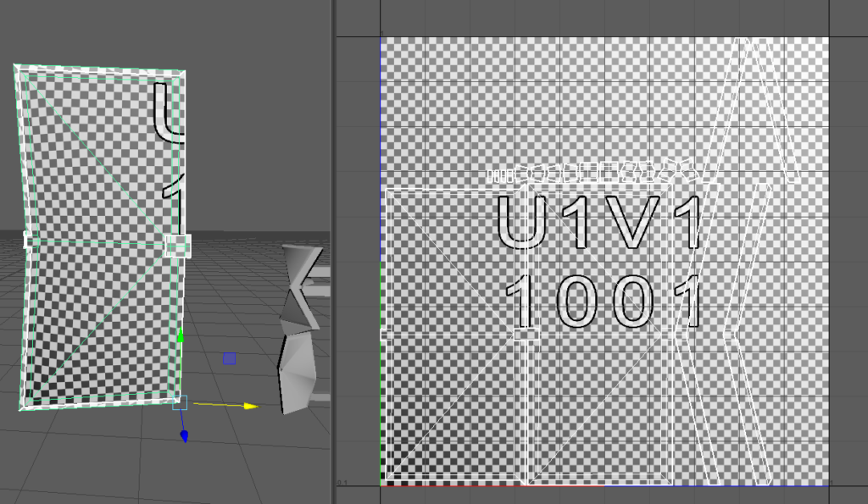Screen dimensions: 868x504
Task: Select the door handle on door's right edge
Action: click(x=178, y=246)
